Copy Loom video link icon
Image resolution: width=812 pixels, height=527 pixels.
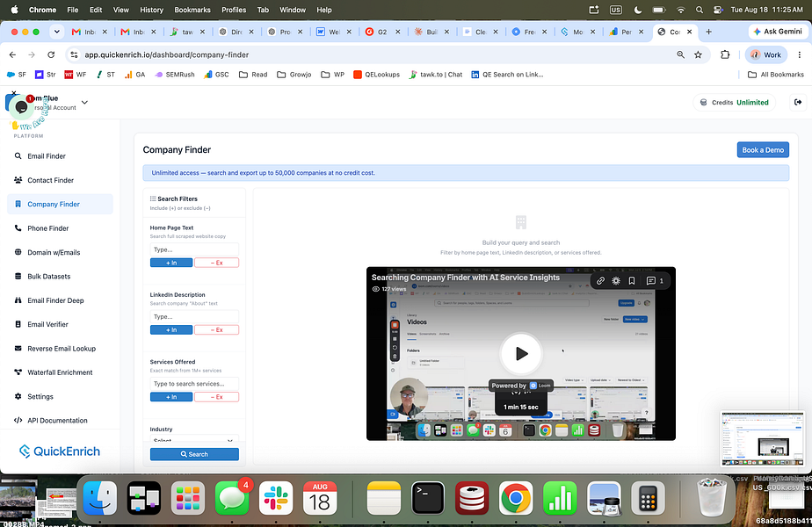[x=600, y=280]
